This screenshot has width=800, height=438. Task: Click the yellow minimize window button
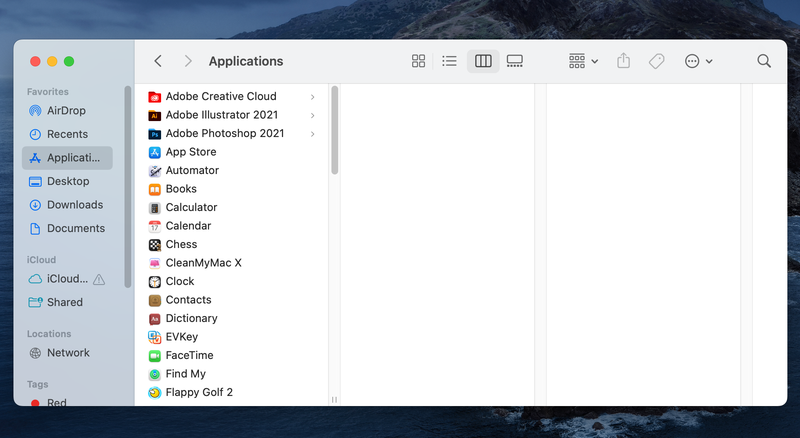[52, 62]
